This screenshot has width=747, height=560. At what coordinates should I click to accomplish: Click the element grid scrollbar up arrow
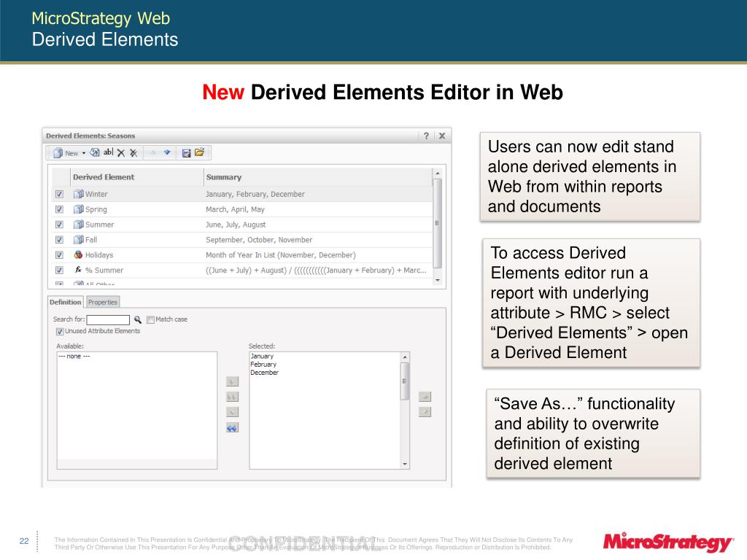pyautogui.click(x=438, y=174)
